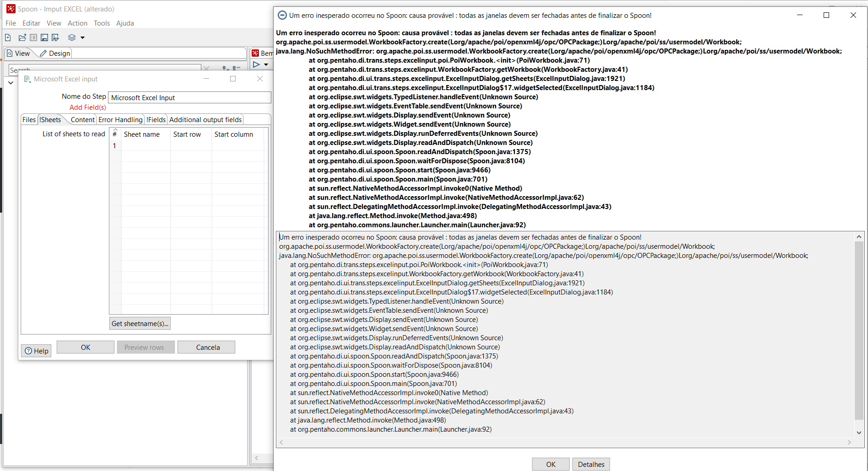
Task: Click the scroll up arrow in error details
Action: pos(859,237)
